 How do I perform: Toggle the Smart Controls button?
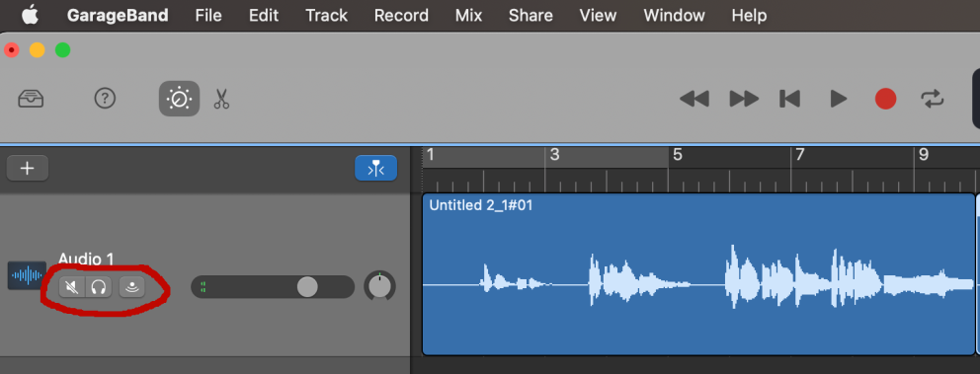point(180,99)
